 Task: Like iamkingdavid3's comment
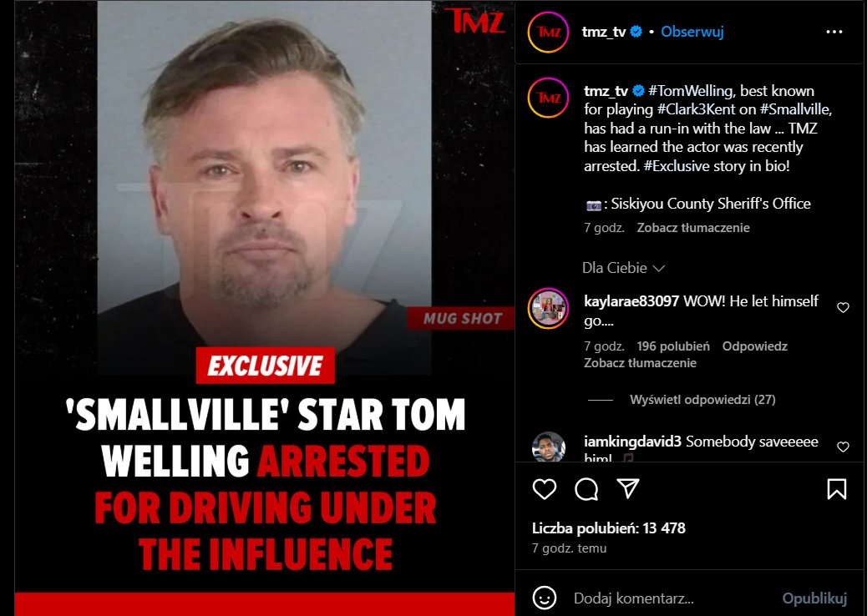843,447
